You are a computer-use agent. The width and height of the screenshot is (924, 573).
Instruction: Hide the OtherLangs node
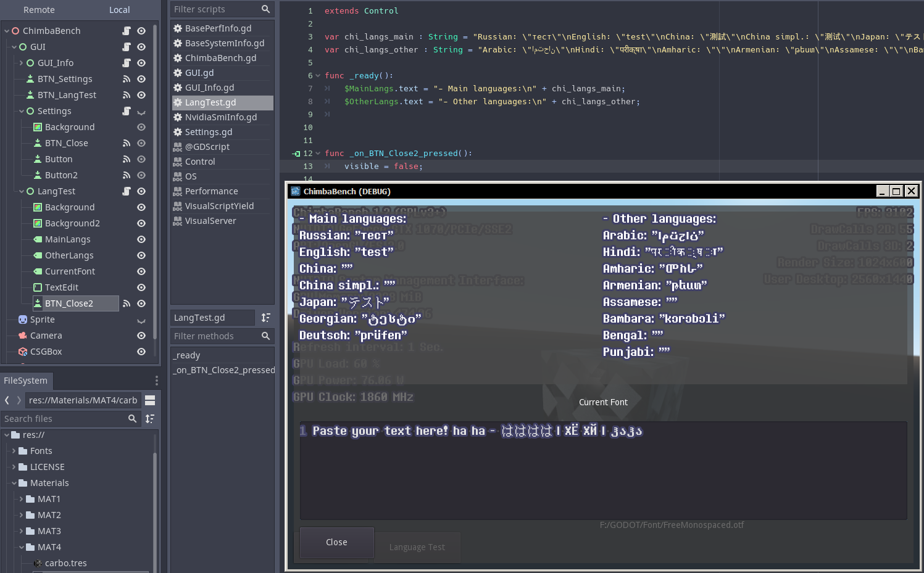141,255
